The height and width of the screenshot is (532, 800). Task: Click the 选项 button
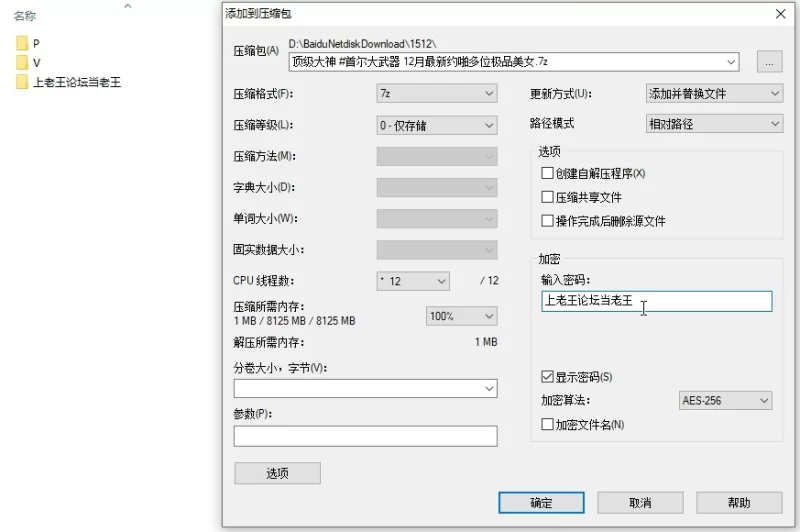[x=278, y=473]
